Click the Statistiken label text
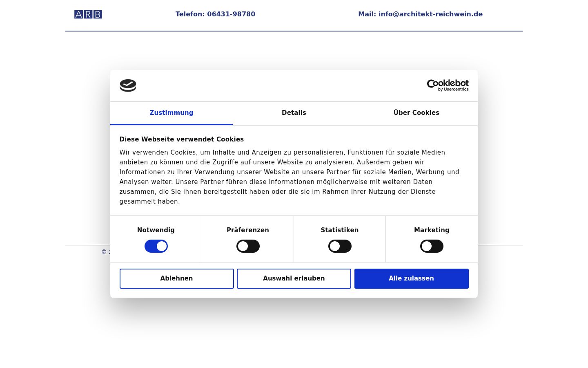588x368 pixels. pyautogui.click(x=340, y=230)
